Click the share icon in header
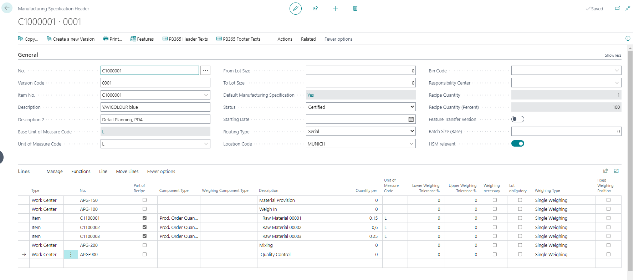 pyautogui.click(x=315, y=8)
